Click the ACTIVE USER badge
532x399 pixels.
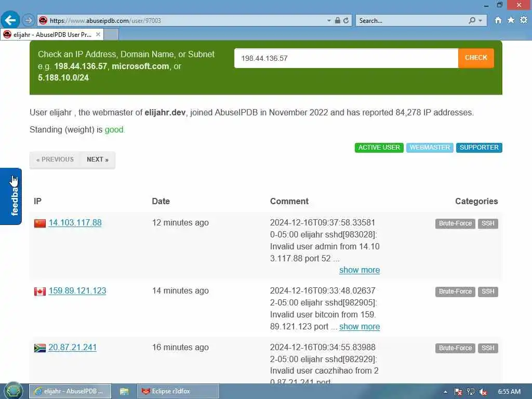pos(379,148)
